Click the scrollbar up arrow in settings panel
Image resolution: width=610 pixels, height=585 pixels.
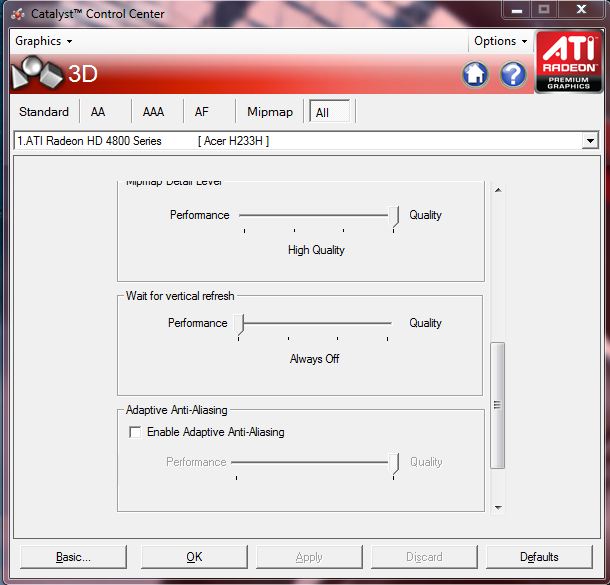pos(498,190)
